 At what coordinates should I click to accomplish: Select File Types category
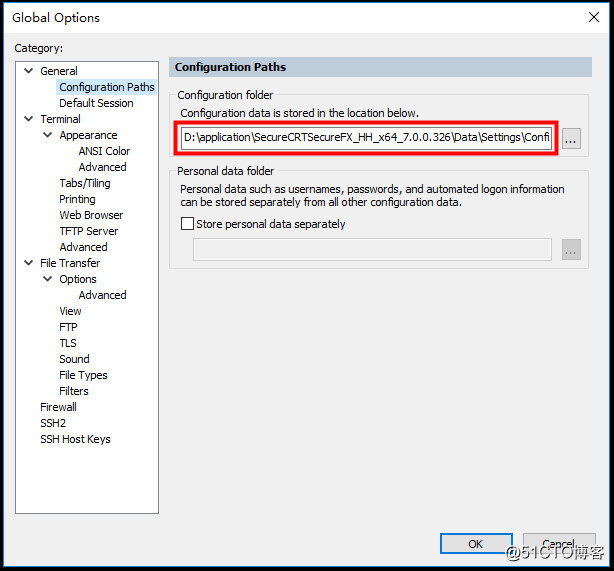83,375
